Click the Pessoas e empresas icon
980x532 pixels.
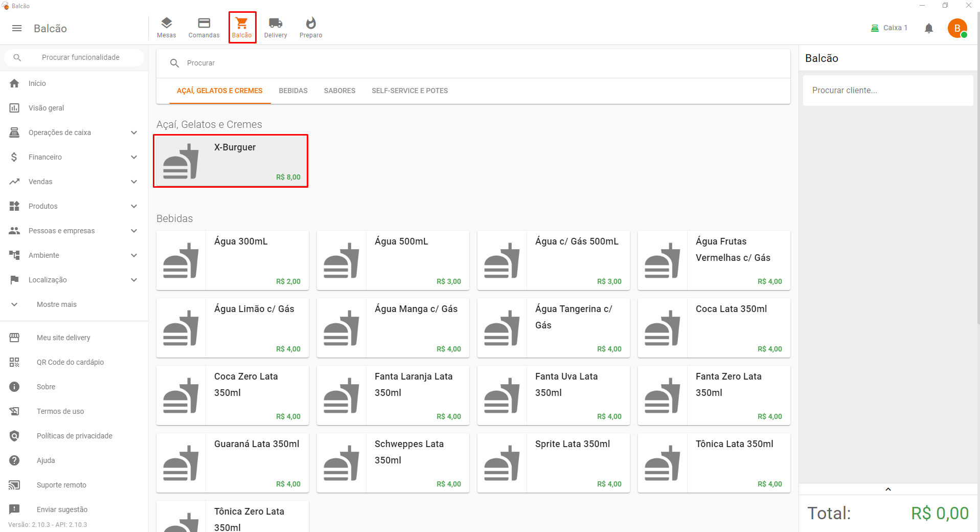(x=14, y=231)
